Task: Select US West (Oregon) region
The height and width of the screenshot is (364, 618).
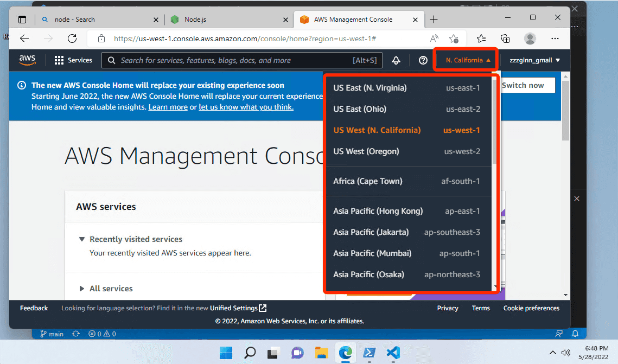Action: 407,151
